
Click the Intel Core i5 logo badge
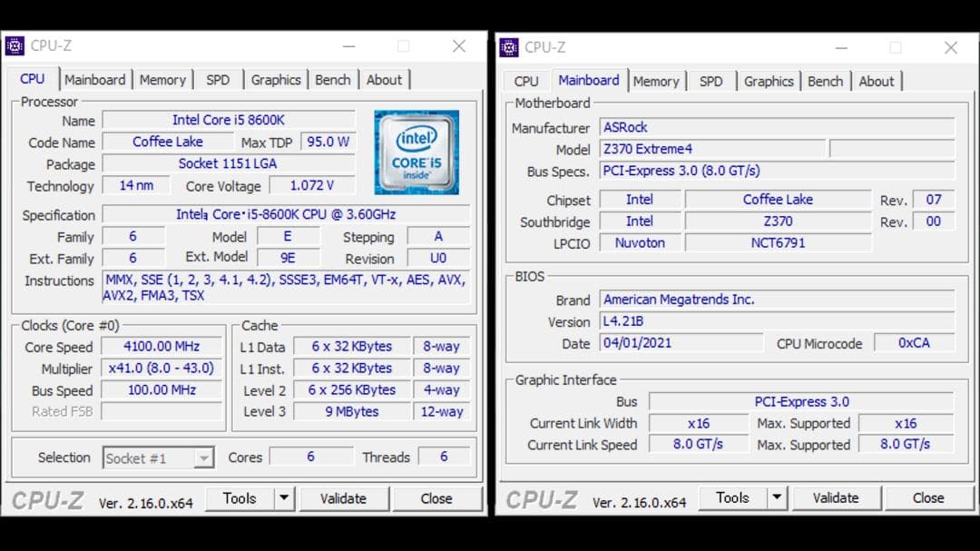click(416, 152)
